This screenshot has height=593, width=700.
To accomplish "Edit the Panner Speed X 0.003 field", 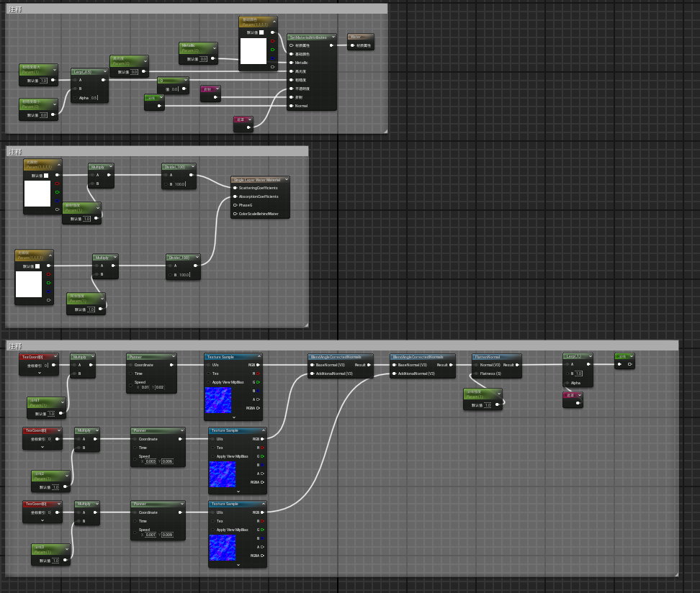I will pos(151,461).
